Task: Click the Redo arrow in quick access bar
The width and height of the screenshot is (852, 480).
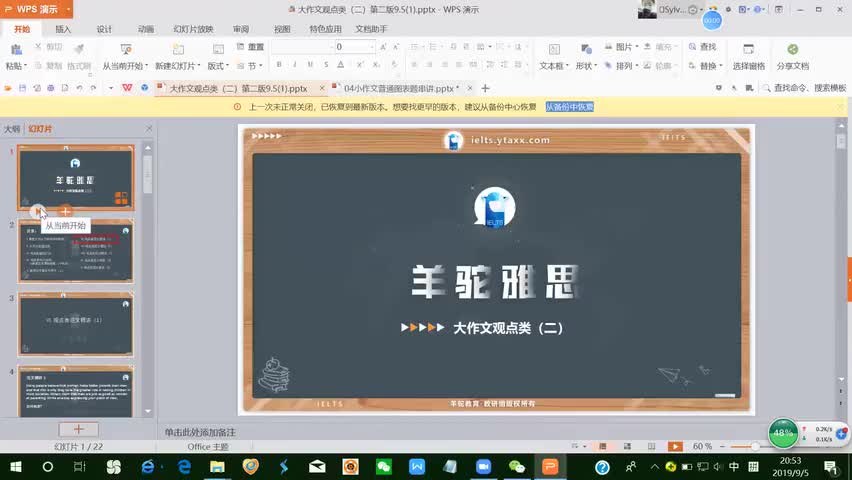Action: pos(93,88)
